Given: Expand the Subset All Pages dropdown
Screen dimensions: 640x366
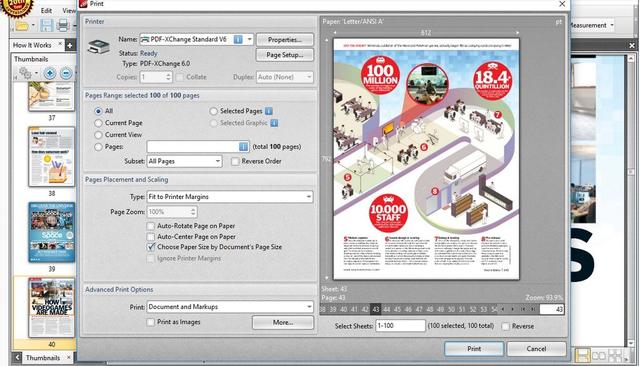Looking at the screenshot, I should coord(184,161).
